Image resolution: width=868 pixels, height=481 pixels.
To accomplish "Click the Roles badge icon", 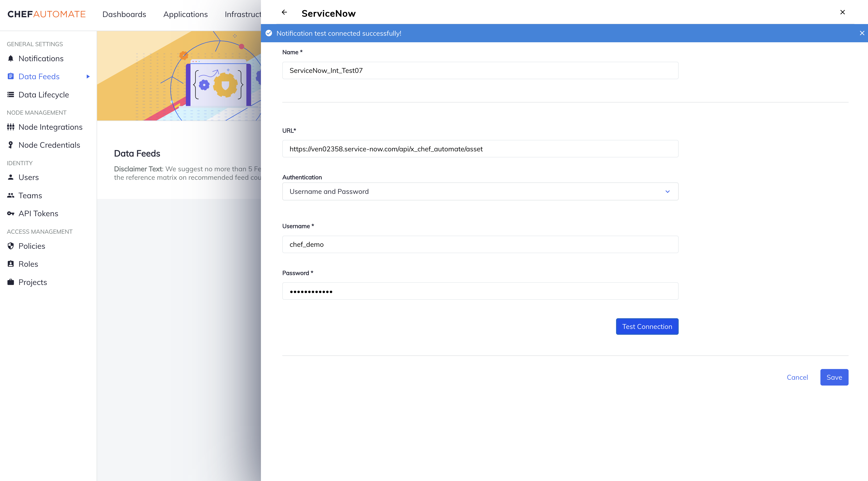I will click(11, 264).
